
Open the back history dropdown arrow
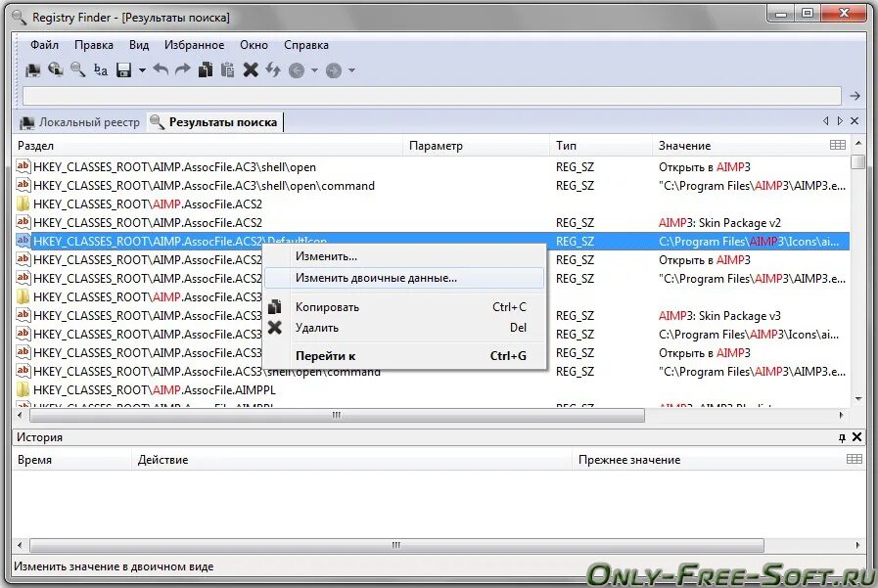[x=314, y=70]
